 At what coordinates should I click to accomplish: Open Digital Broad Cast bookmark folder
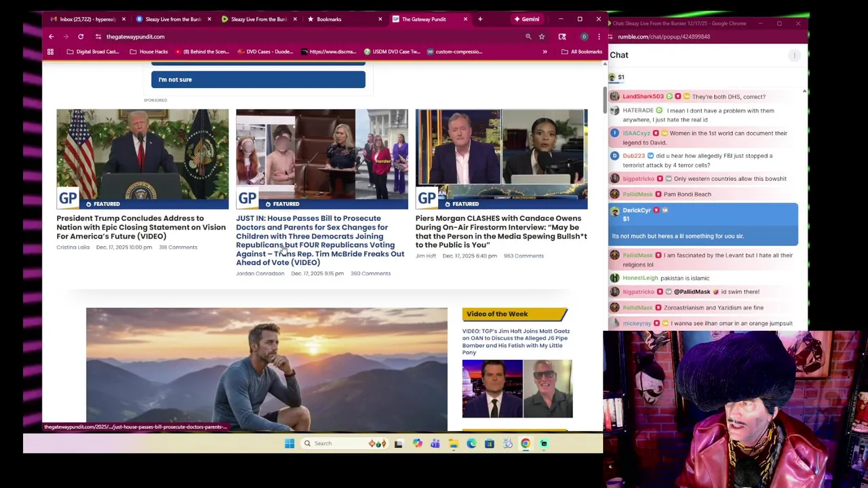tap(93, 52)
